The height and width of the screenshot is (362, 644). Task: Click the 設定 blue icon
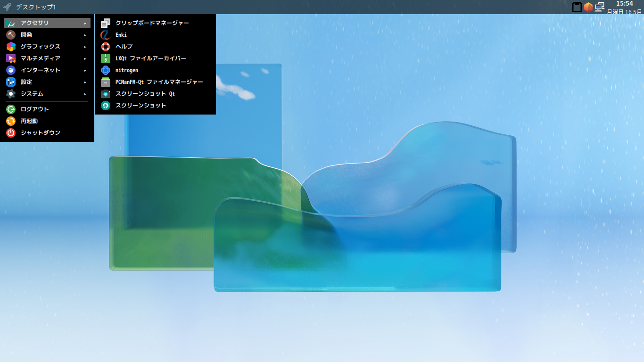(11, 82)
